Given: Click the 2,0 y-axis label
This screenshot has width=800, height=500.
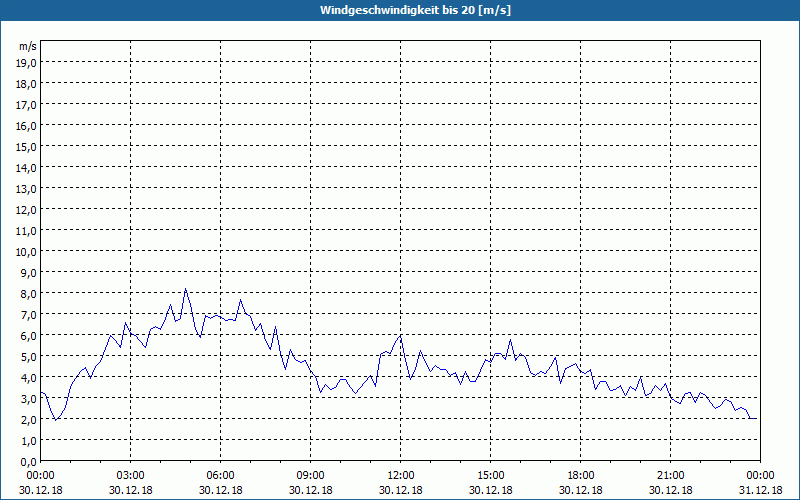Looking at the screenshot, I should click(x=29, y=420).
